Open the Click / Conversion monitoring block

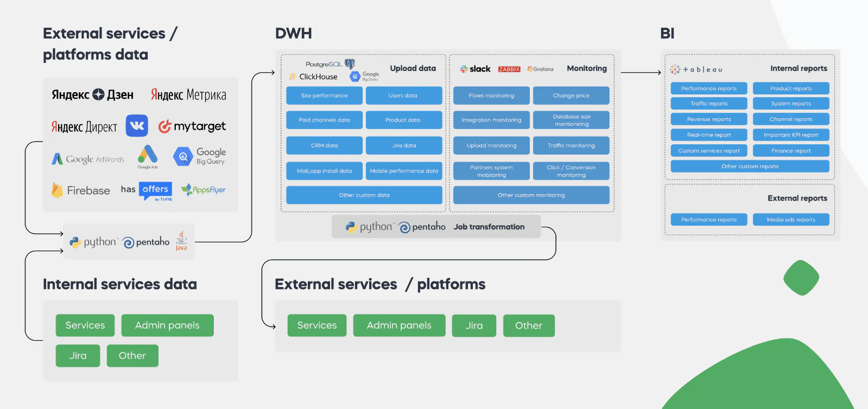point(571,171)
